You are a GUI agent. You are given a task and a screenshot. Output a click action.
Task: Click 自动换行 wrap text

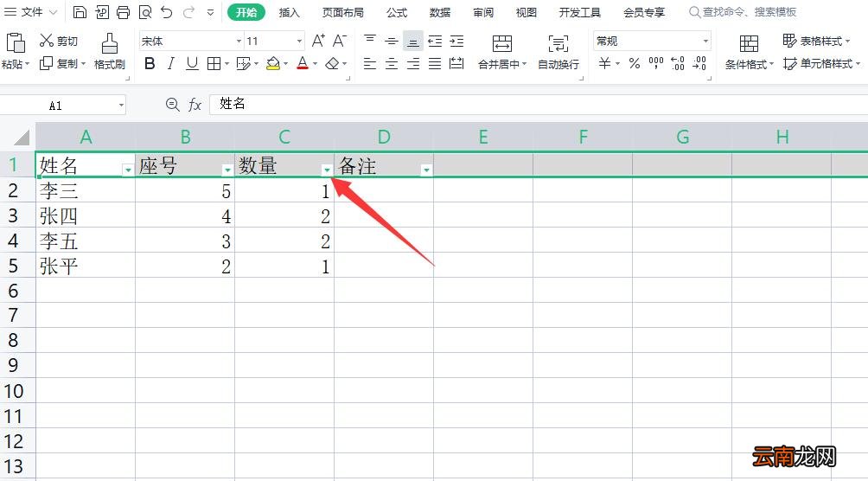click(558, 52)
